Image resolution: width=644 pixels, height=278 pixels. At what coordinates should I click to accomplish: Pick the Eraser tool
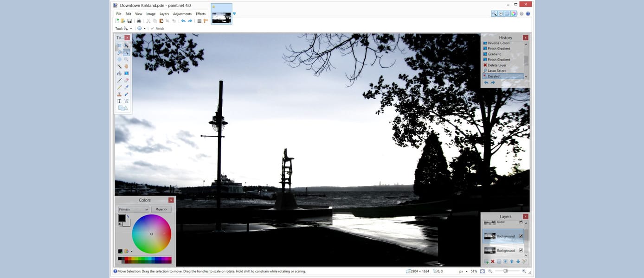(x=126, y=81)
